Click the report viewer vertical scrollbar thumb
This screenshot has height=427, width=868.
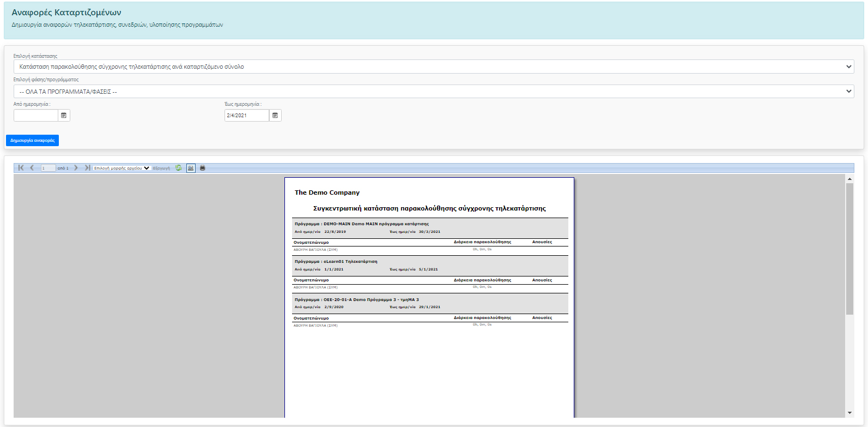click(849, 249)
